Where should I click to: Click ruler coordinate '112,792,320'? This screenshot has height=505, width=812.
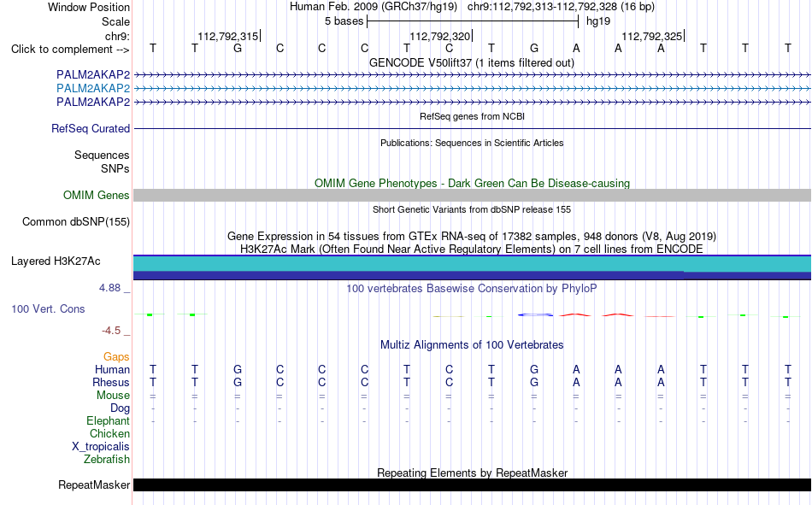pyautogui.click(x=439, y=36)
